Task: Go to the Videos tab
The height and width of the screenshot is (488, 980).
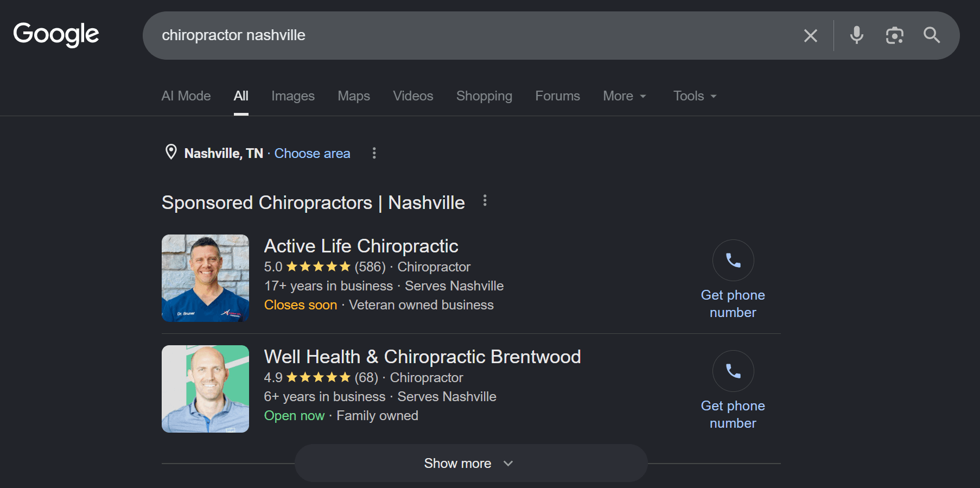Action: coord(413,96)
